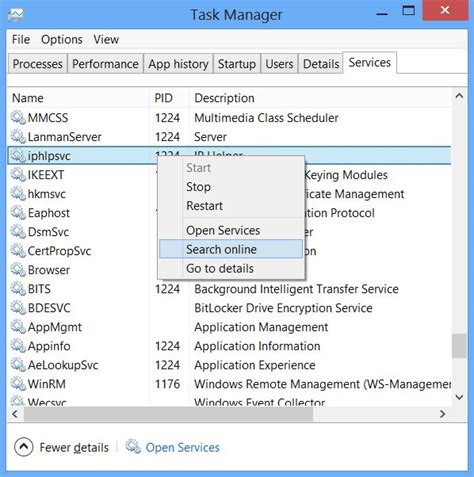Open the File menu
Screen dimensions: 474x477
click(21, 39)
